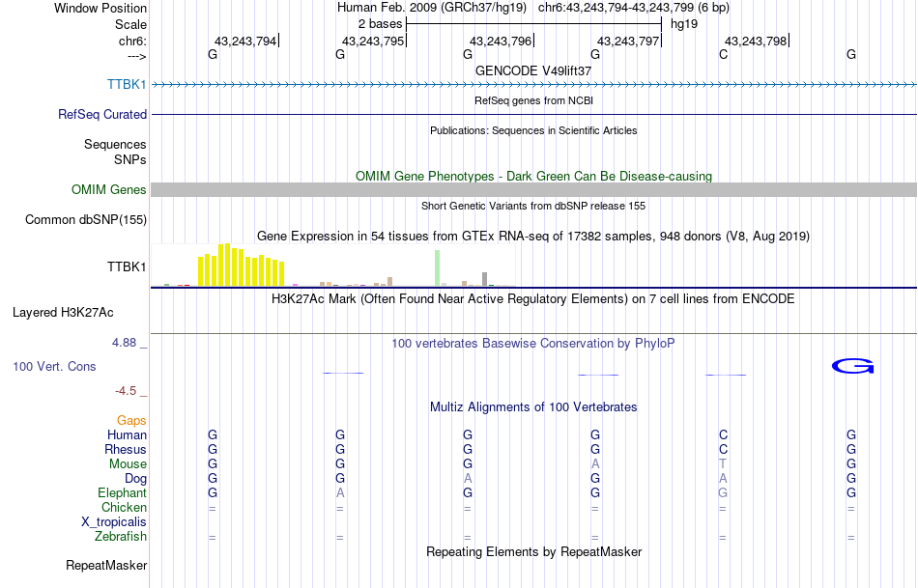Click the TTBK1 GENCODE track label
Viewport: 918px width, 588px height.
(x=127, y=84)
